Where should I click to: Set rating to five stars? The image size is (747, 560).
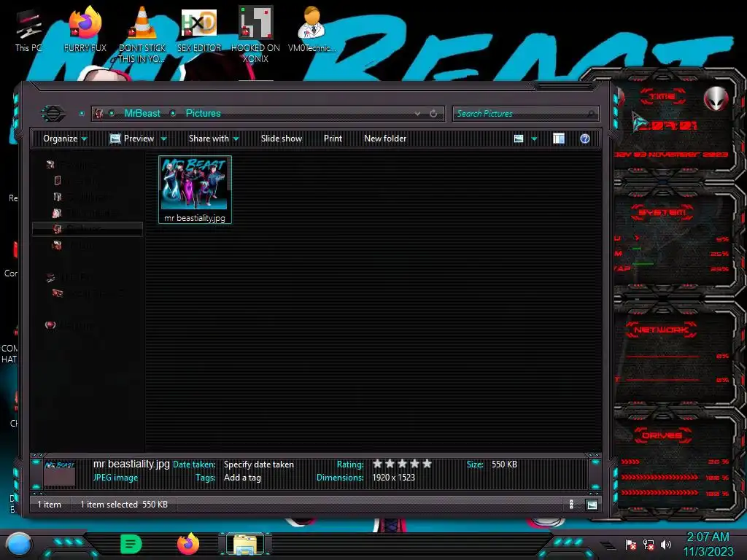click(427, 464)
